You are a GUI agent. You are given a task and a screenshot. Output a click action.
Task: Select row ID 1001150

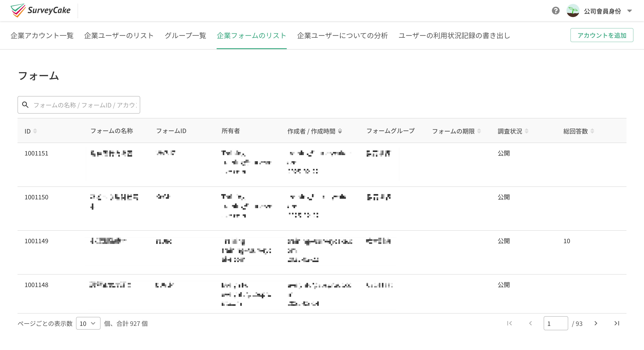(36, 197)
